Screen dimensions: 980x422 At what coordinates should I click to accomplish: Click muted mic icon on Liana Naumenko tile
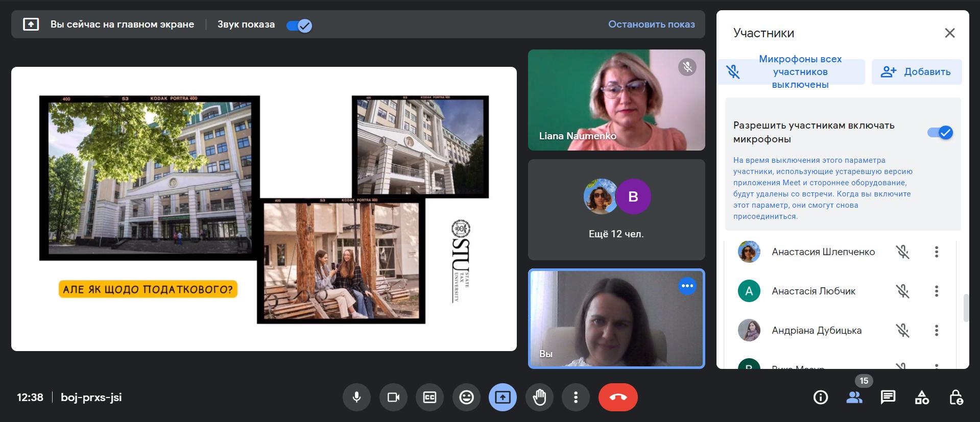tap(687, 67)
